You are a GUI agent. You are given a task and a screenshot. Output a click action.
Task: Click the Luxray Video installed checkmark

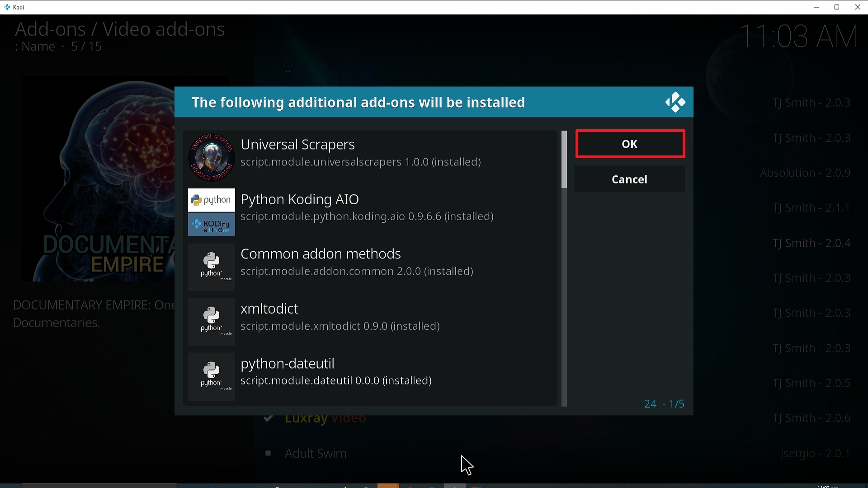(269, 419)
